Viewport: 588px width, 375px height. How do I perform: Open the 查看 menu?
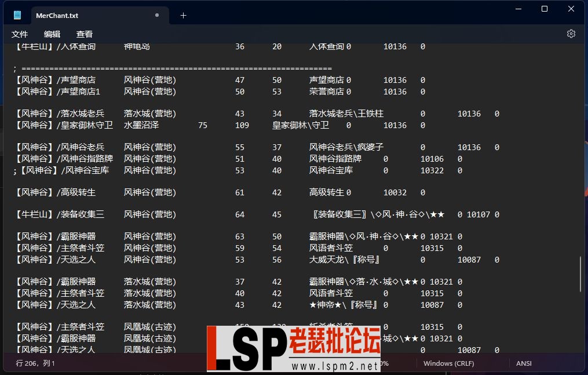click(85, 34)
